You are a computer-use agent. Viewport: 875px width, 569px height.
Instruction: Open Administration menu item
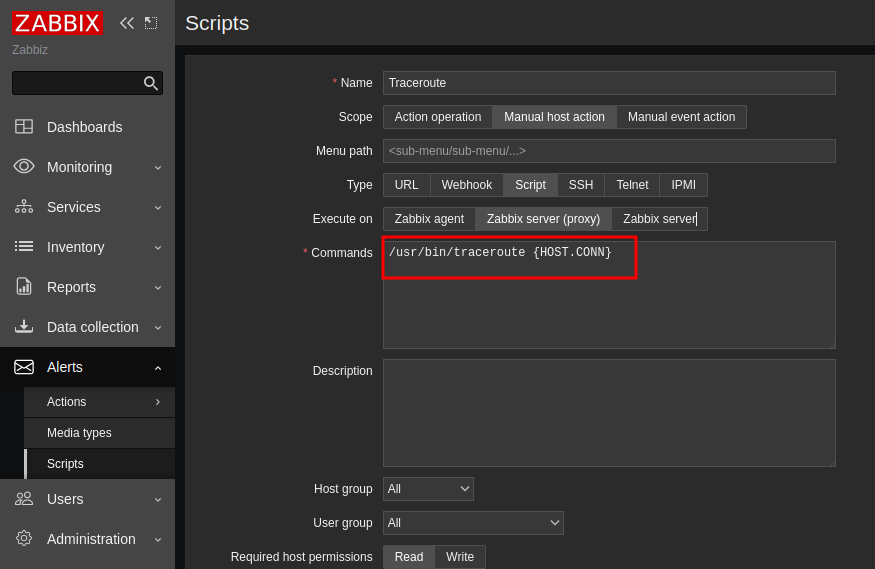(x=88, y=539)
